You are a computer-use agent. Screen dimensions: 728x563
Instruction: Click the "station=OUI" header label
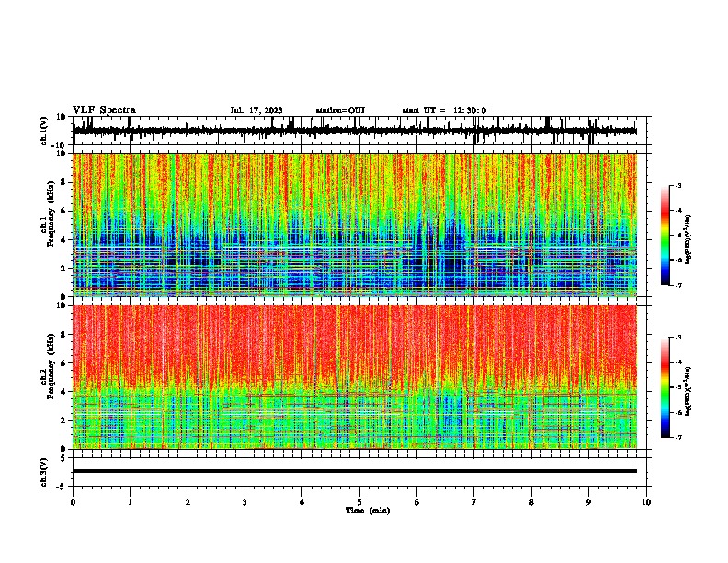[x=340, y=110]
